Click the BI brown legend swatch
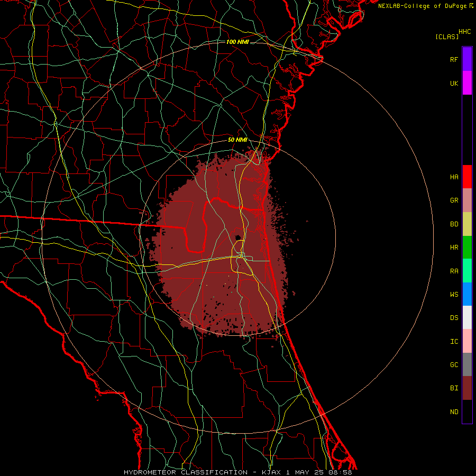Viewport: 476px width, 476px height. click(467, 388)
